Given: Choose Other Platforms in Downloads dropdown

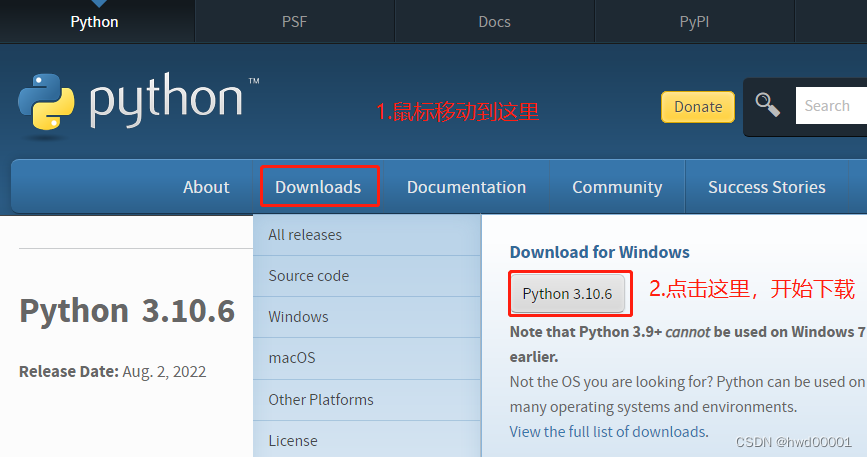Looking at the screenshot, I should click(x=367, y=400).
